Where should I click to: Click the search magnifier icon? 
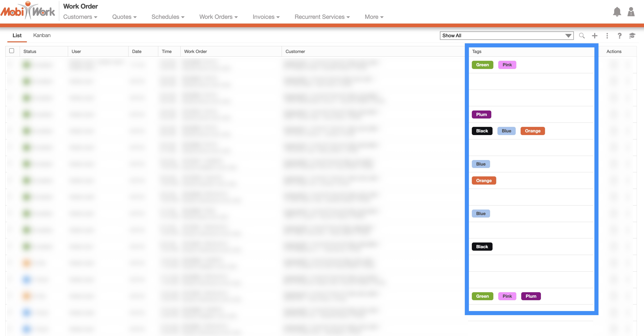[582, 36]
